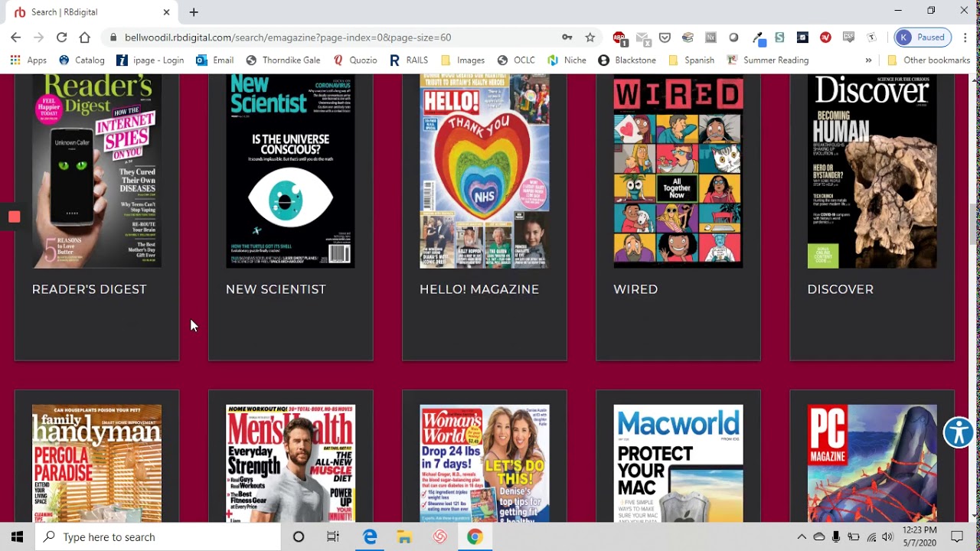Open the green S extension icon
The height and width of the screenshot is (551, 980).
(779, 37)
